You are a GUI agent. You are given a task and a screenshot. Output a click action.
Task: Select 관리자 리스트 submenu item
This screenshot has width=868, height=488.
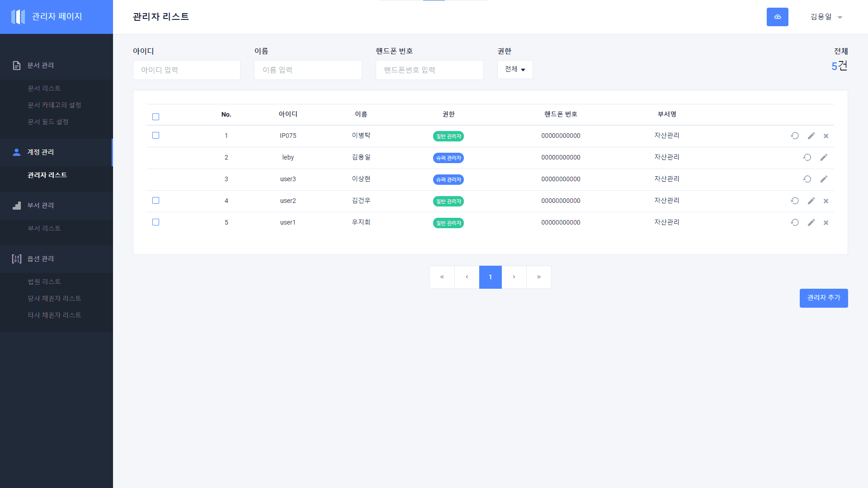point(47,175)
